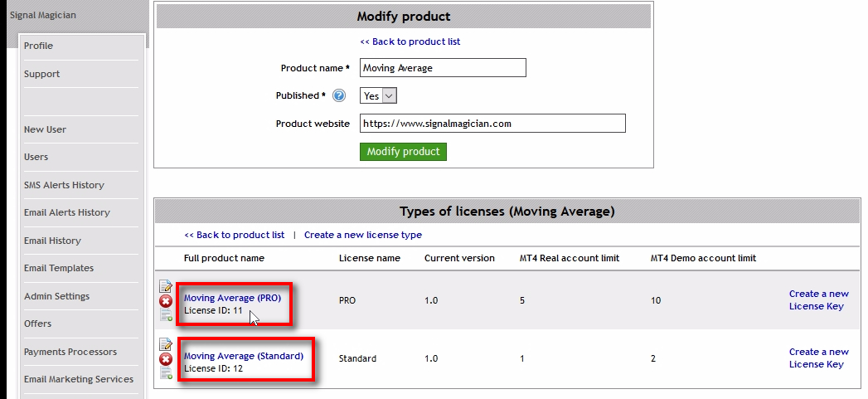Open the Published Yes/No dropdown

point(379,96)
